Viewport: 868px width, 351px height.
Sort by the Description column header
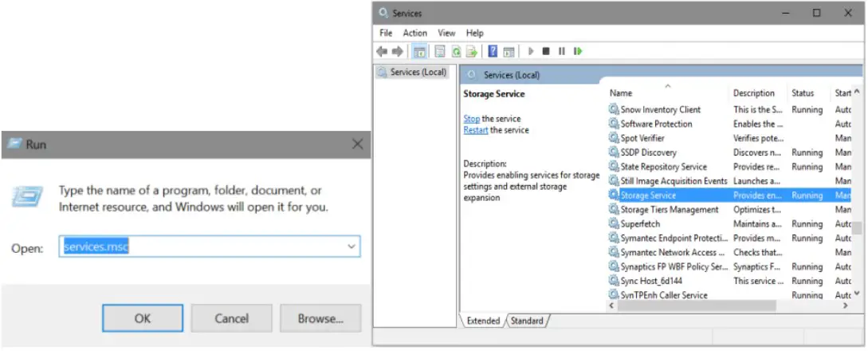(x=754, y=93)
